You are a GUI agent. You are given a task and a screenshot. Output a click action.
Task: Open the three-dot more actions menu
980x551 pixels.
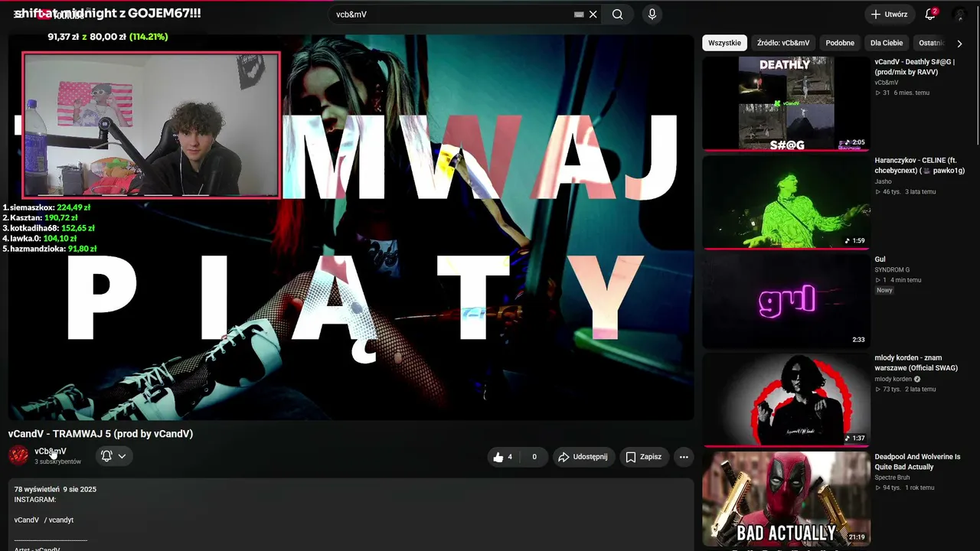pyautogui.click(x=684, y=457)
